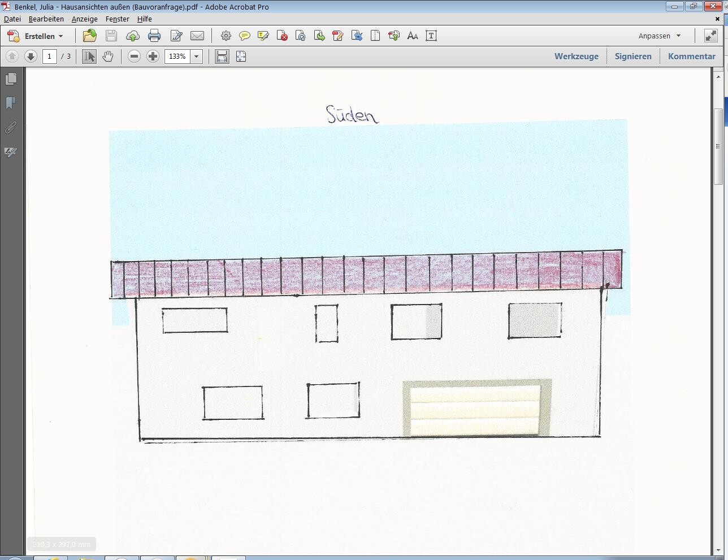The image size is (728, 560).
Task: Click the open file folder icon
Action: click(89, 36)
